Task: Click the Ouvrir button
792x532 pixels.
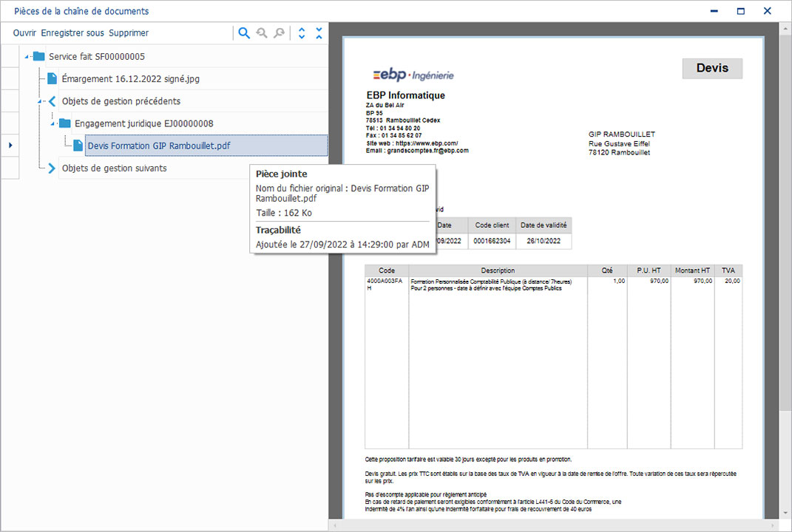Action: click(24, 33)
